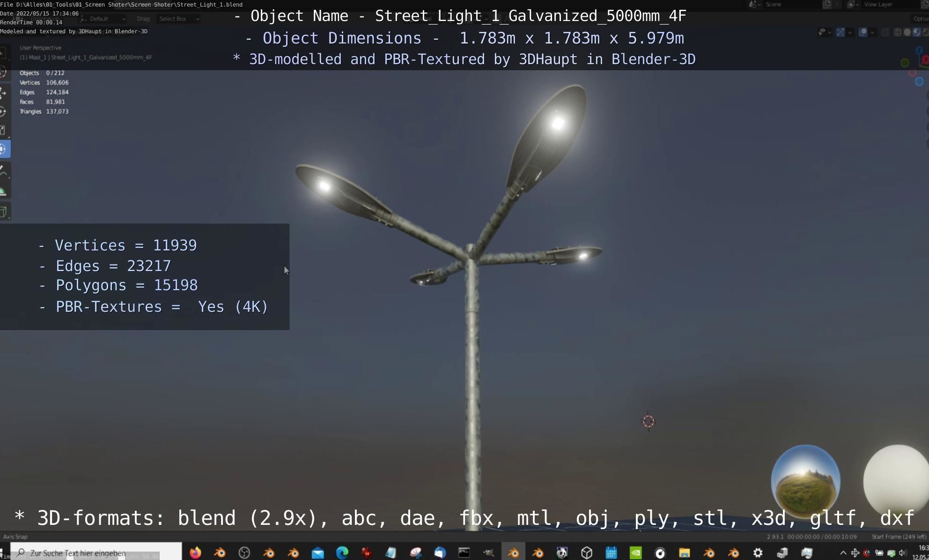Click the Triangles 137,073 statistic
This screenshot has height=560, width=929.
coord(44,111)
